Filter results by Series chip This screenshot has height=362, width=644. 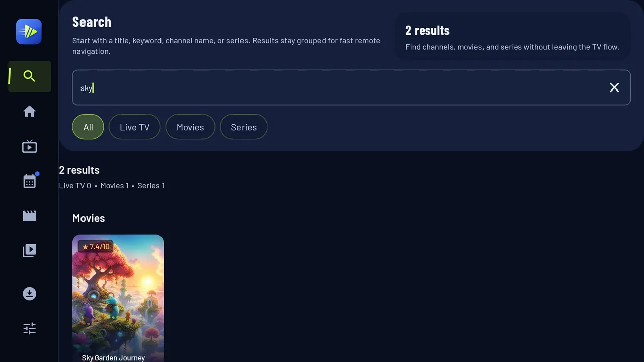[x=244, y=127]
